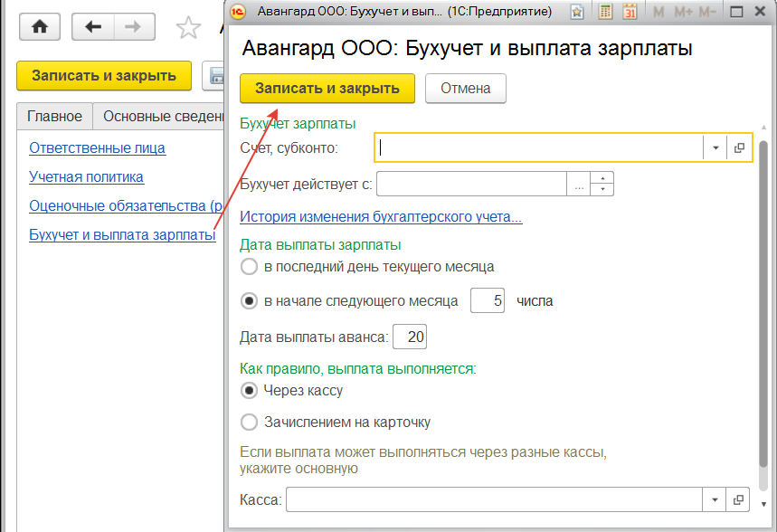Switch to the Главное tab
Screen dimensions: 777x532
coord(54,117)
